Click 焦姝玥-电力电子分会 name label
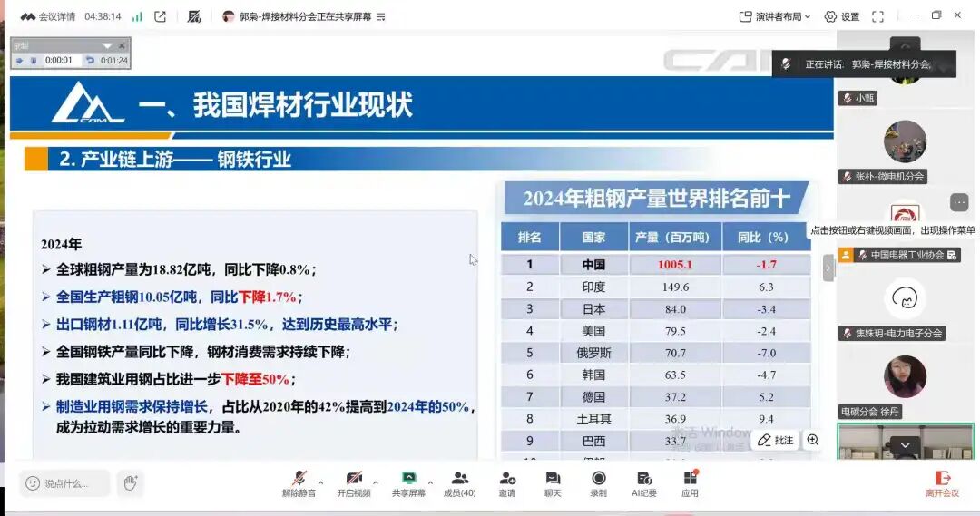The height and width of the screenshot is (516, 980). [x=892, y=334]
